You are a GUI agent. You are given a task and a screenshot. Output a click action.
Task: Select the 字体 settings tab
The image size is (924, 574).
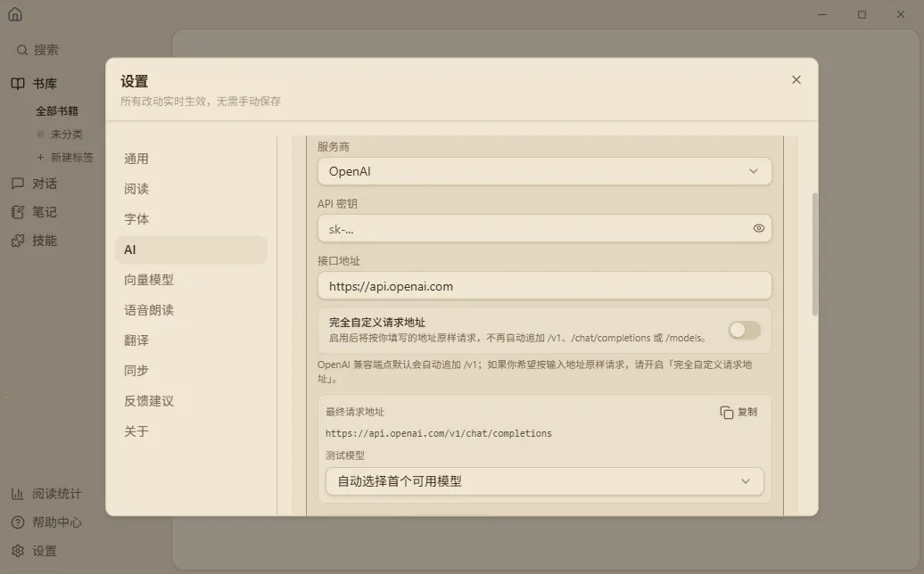191,219
